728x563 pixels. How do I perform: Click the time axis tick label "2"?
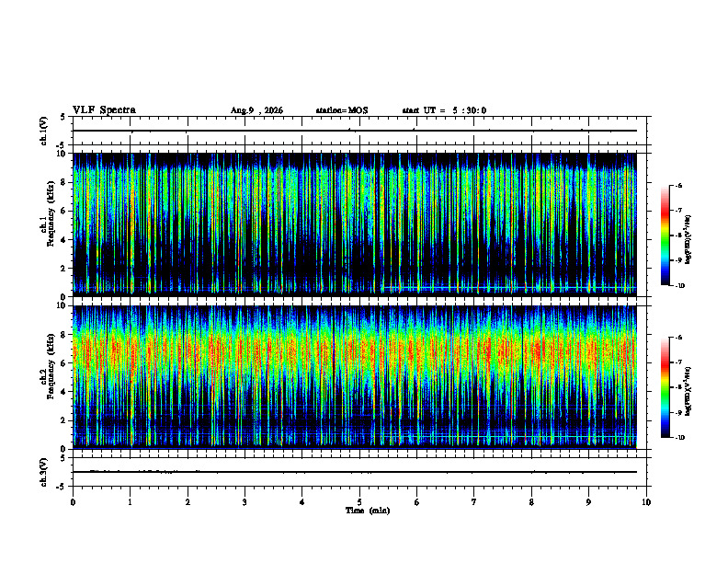[188, 502]
